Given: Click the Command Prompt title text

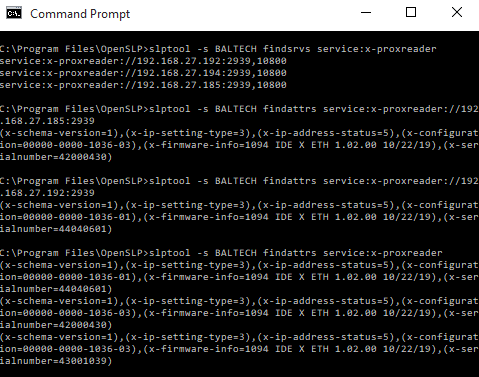Looking at the screenshot, I should (x=80, y=14).
